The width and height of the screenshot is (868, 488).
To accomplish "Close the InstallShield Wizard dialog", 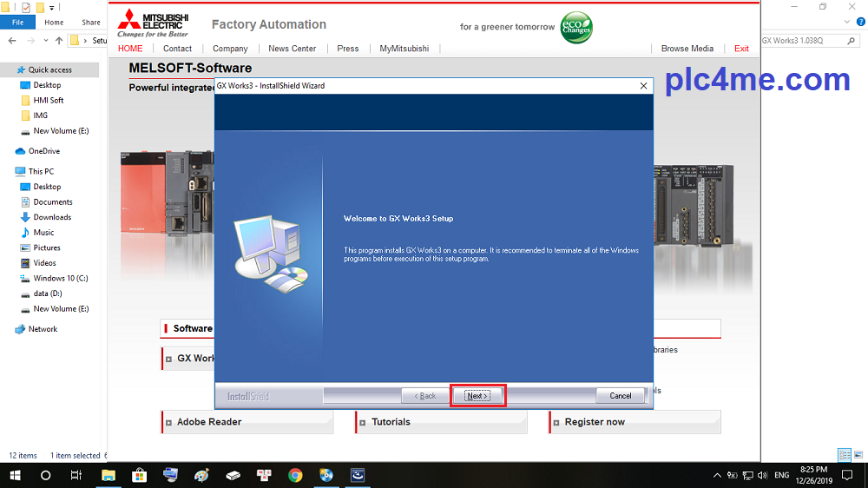I will coord(643,86).
